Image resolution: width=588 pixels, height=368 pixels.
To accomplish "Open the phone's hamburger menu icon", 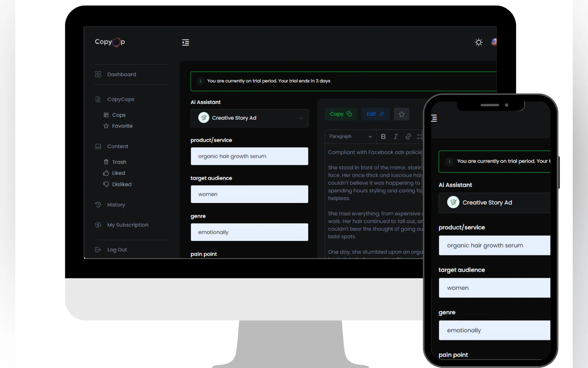I will pos(434,118).
